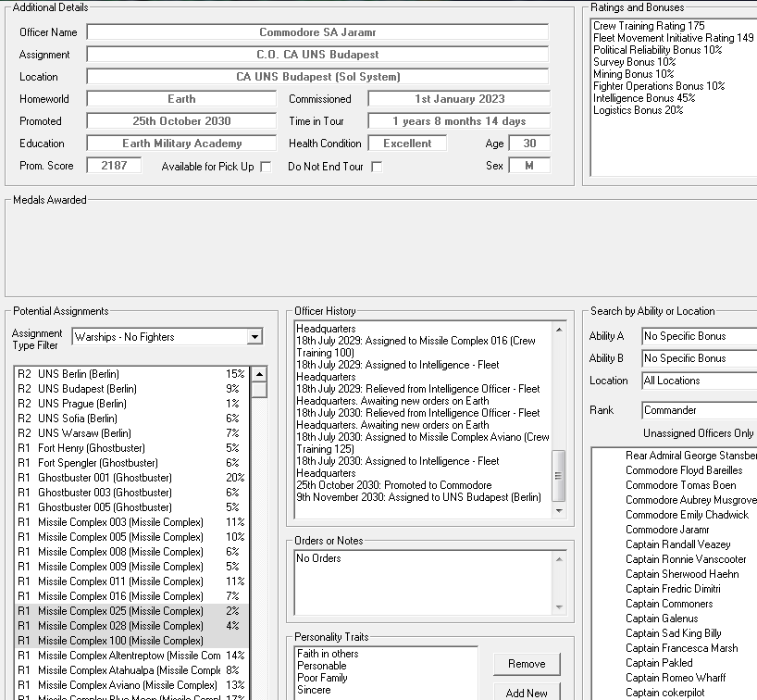Select the Sincere personality trait
The height and width of the screenshot is (700, 757).
click(314, 690)
